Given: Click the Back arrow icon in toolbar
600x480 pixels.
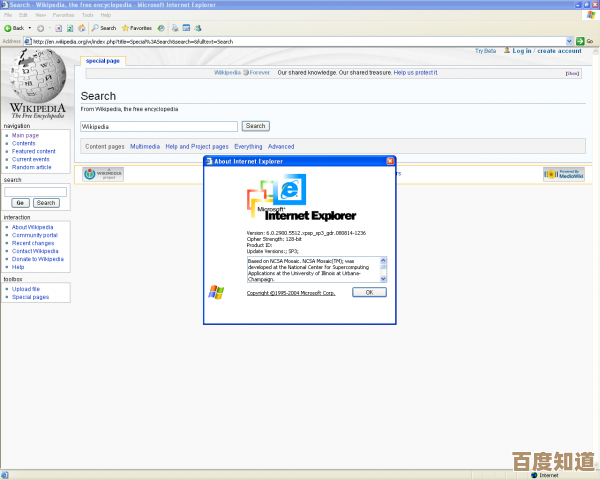Looking at the screenshot, I should (8, 28).
